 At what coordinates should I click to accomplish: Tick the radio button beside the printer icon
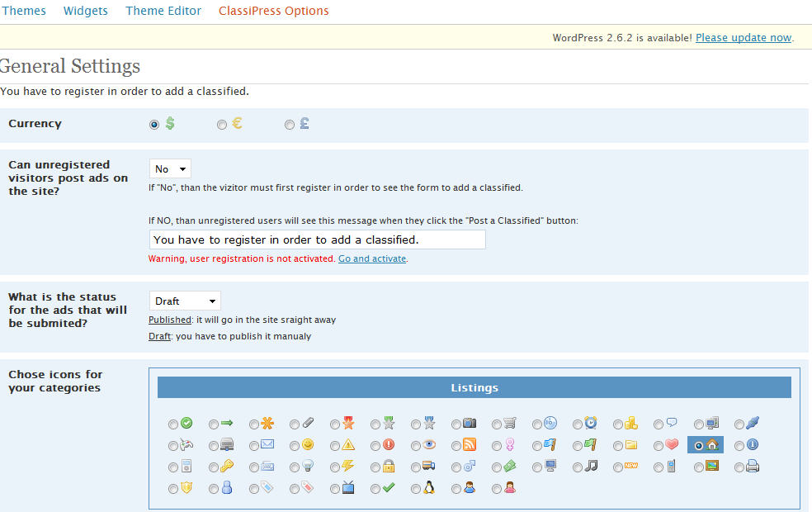coord(739,467)
